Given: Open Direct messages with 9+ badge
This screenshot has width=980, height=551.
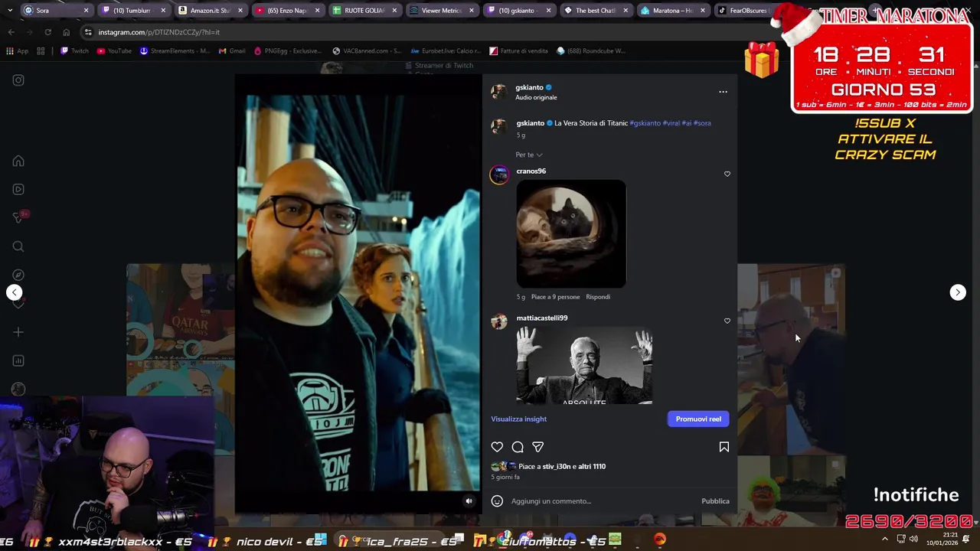Looking at the screenshot, I should (19, 218).
